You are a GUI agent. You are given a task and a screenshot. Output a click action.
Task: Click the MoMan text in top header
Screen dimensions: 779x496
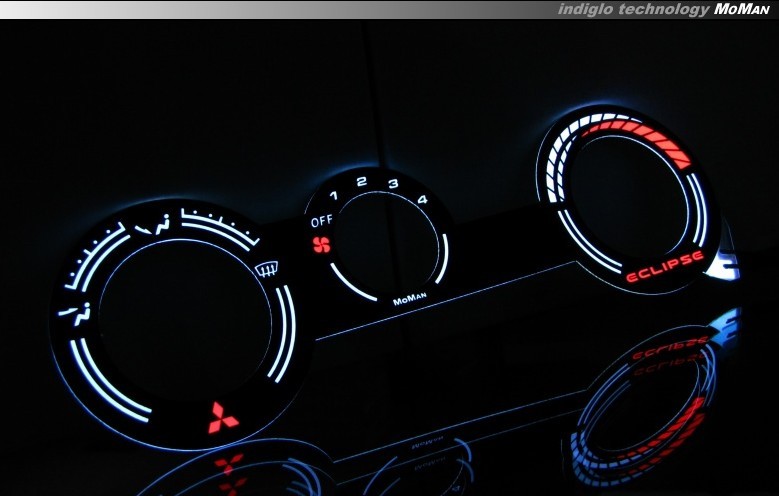pyautogui.click(x=741, y=9)
